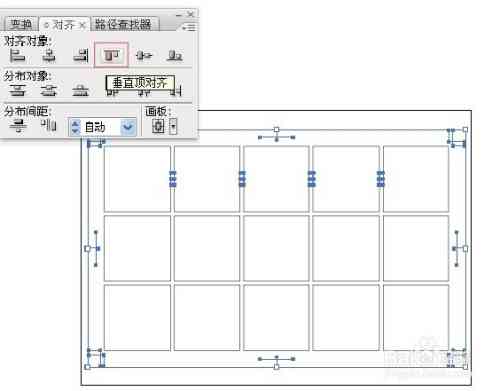Select the vertical distribute center icon
This screenshot has width=500, height=391.
(49, 90)
